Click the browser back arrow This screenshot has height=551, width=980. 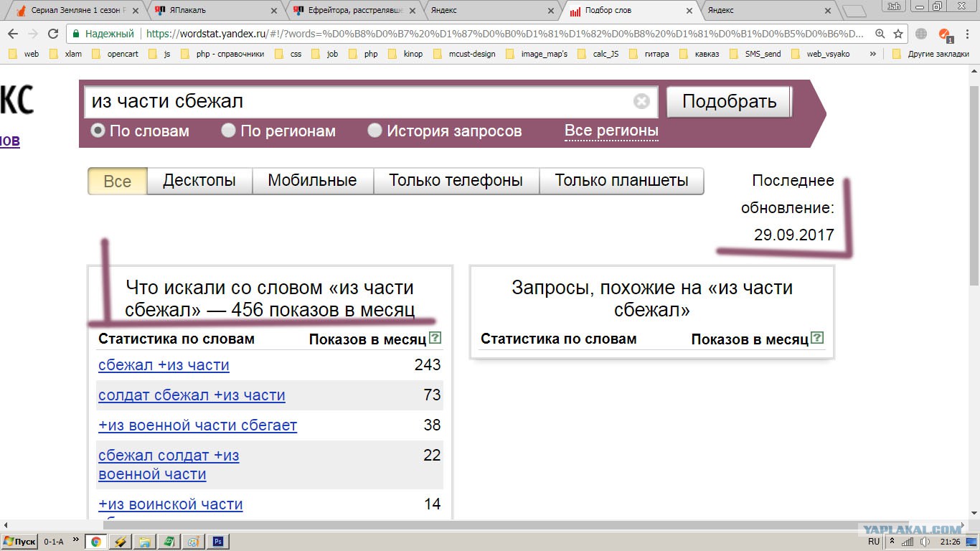(x=13, y=34)
